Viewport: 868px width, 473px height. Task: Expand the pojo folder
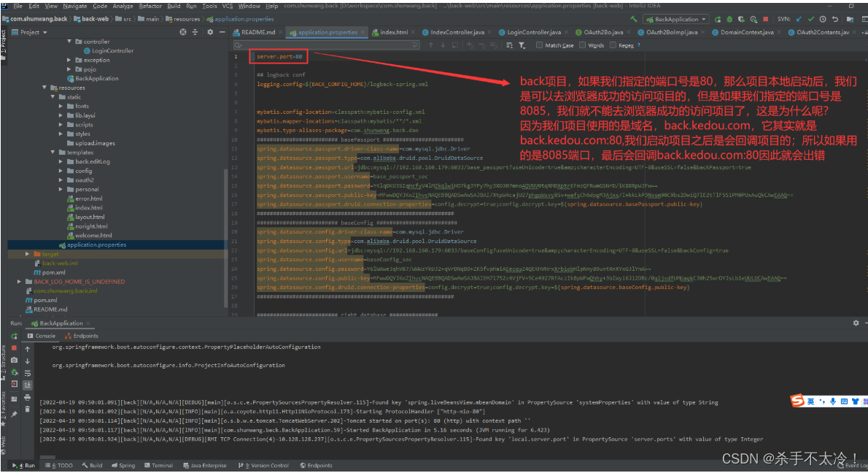(69, 69)
